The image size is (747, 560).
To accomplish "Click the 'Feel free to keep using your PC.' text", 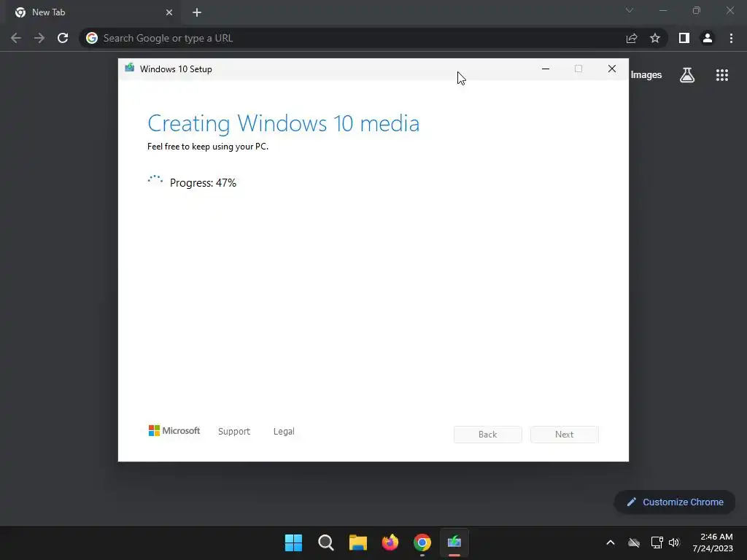I will [x=208, y=146].
